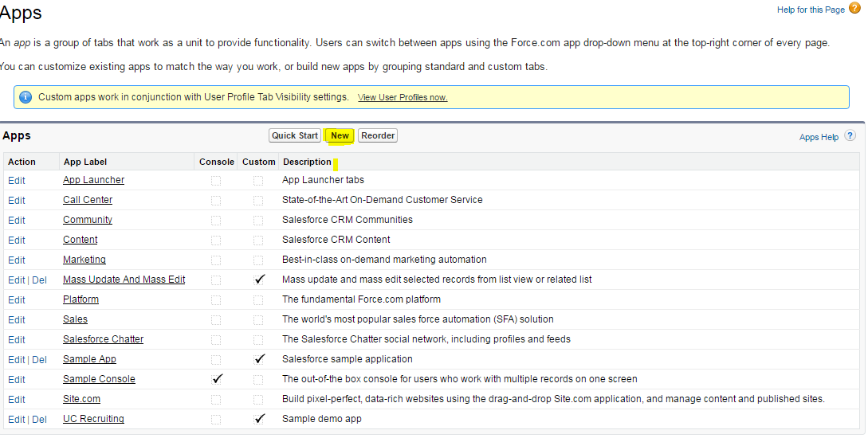Click 'Salesforce sample application' description
The width and height of the screenshot is (868, 442).
pyautogui.click(x=347, y=359)
